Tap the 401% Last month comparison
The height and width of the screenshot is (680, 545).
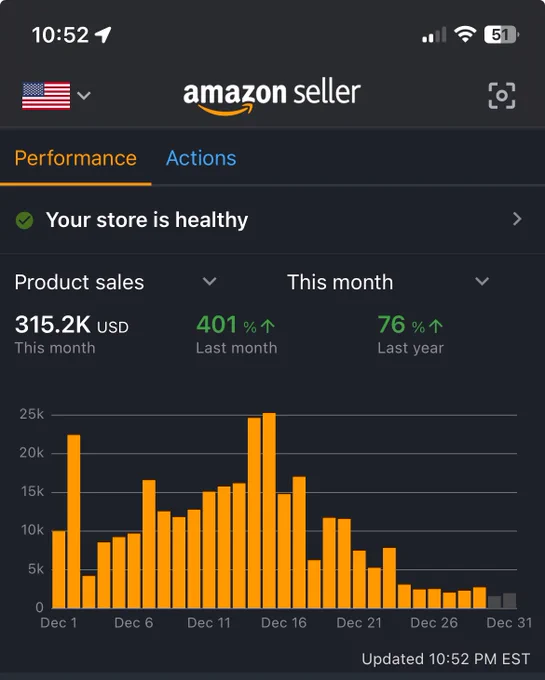tap(236, 334)
